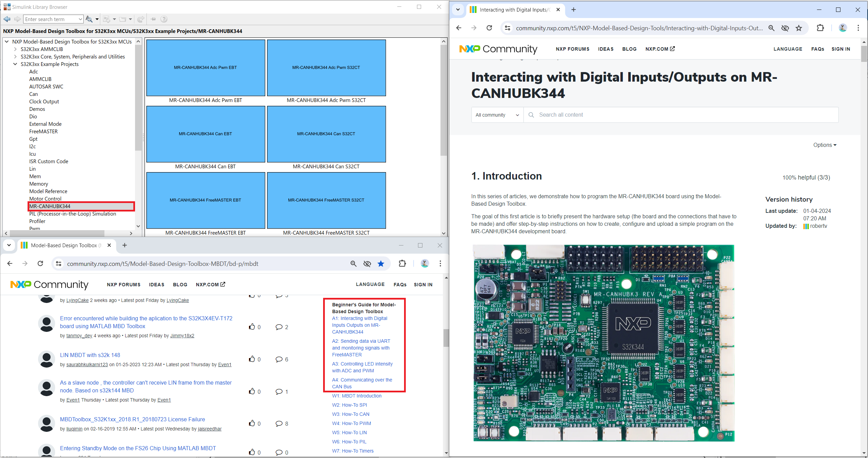
Task: Open site information icon in the address bar
Action: pos(507,28)
